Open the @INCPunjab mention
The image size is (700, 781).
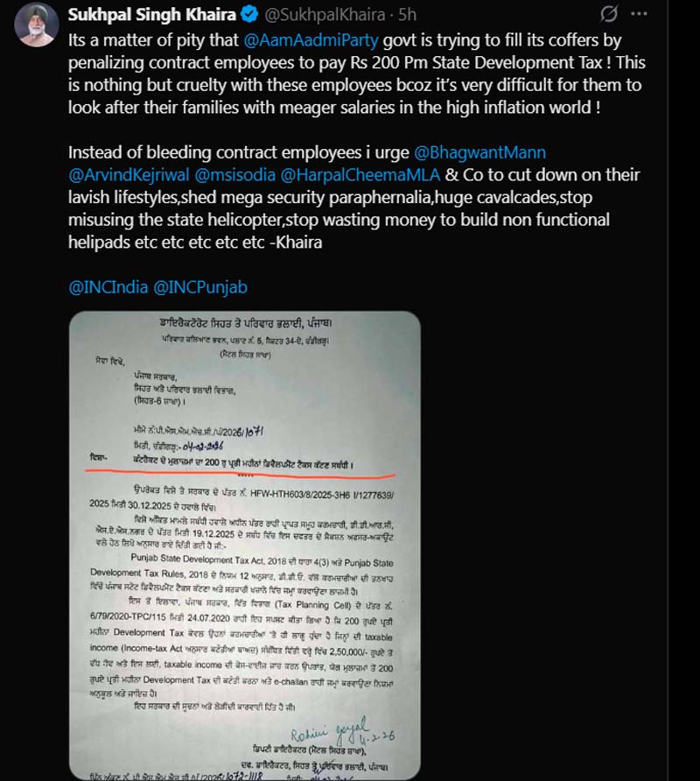[200, 287]
